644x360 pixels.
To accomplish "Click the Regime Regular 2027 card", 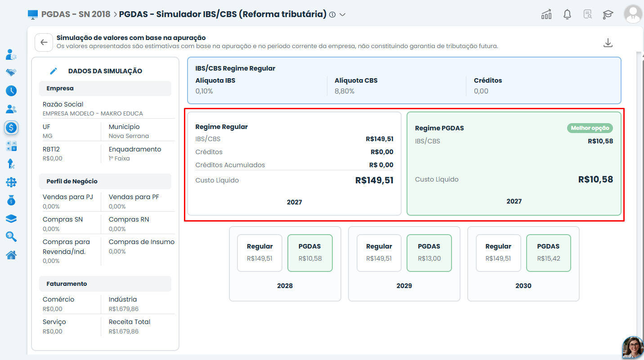I will (x=294, y=164).
